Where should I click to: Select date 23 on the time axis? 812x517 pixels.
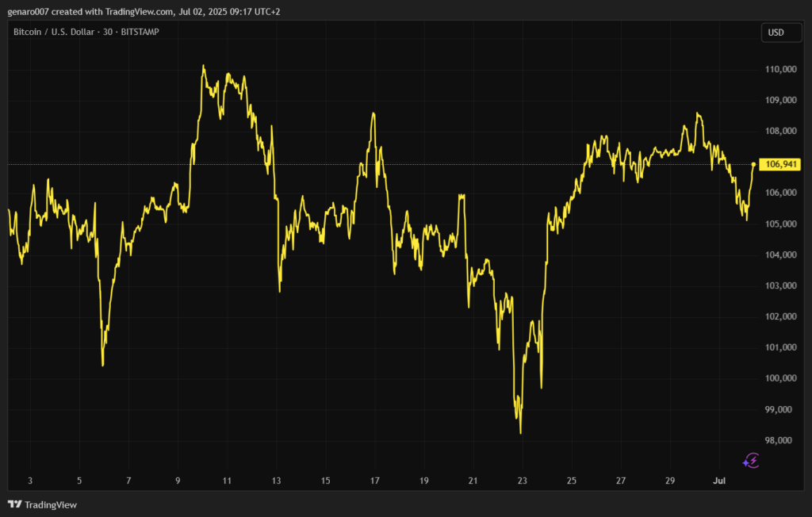pos(522,481)
